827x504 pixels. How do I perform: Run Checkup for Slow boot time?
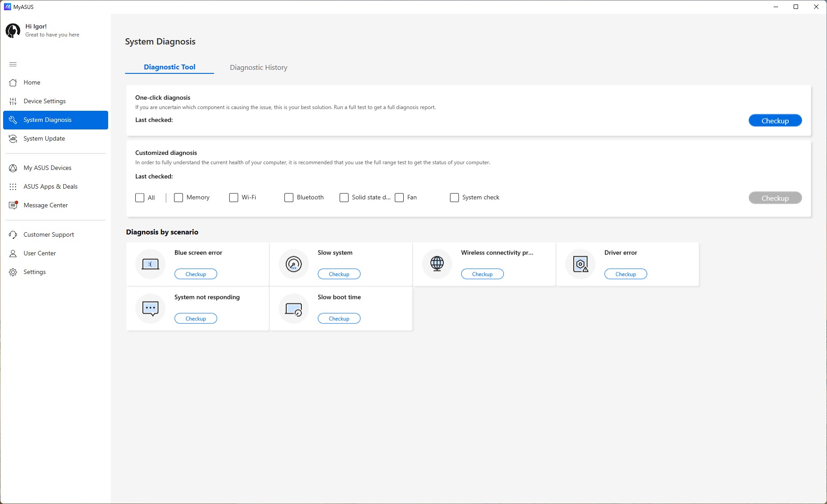click(x=339, y=319)
